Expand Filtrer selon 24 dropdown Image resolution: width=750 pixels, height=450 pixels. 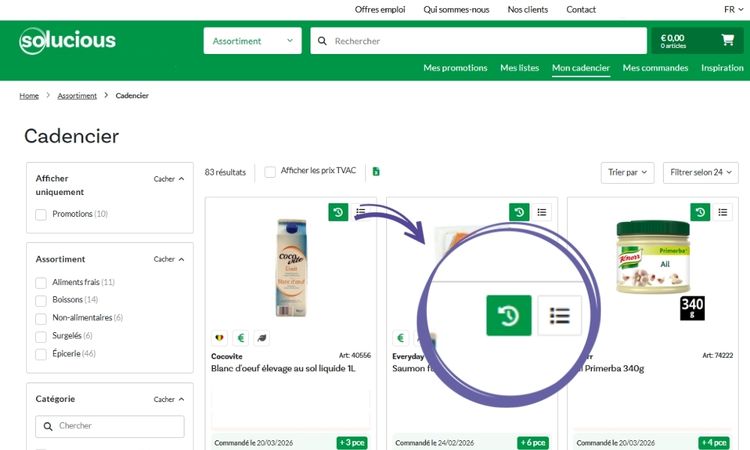point(703,172)
